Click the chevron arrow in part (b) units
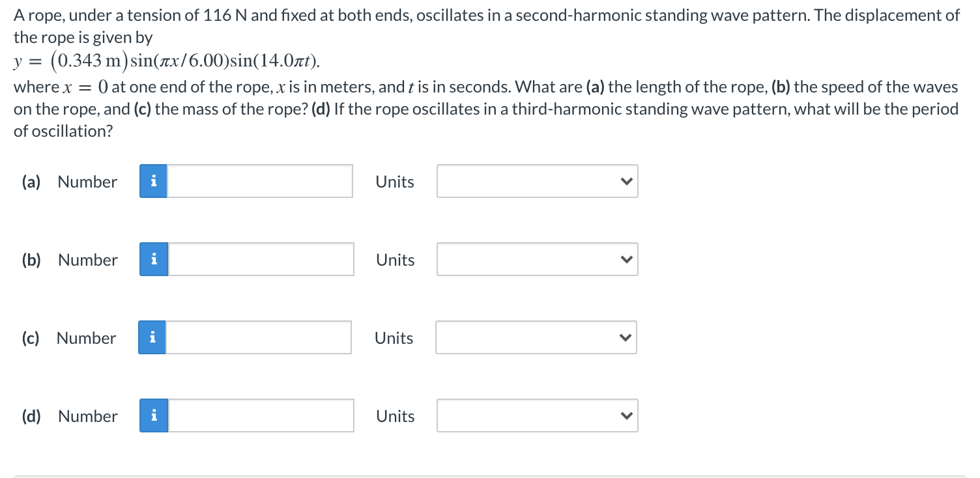This screenshot has height=478, width=980. pos(626,260)
